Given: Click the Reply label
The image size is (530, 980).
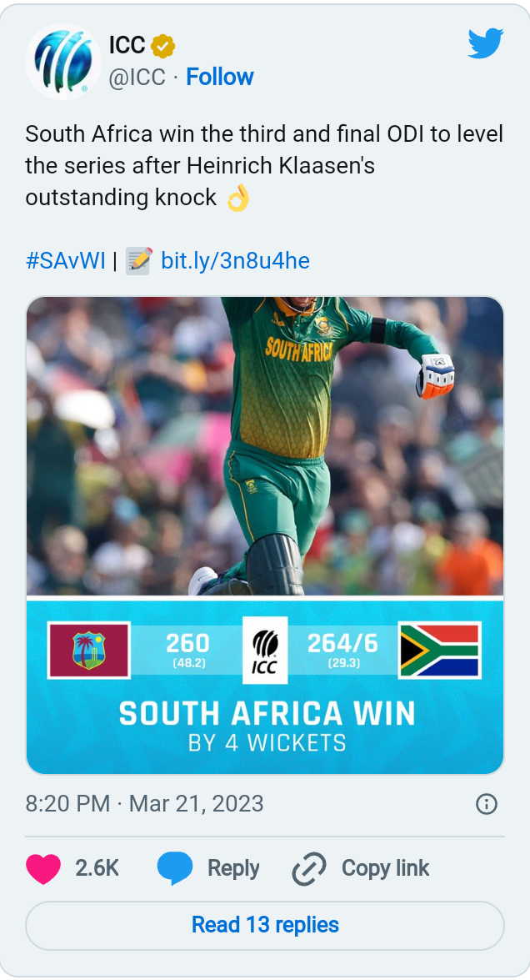Looking at the screenshot, I should [233, 868].
